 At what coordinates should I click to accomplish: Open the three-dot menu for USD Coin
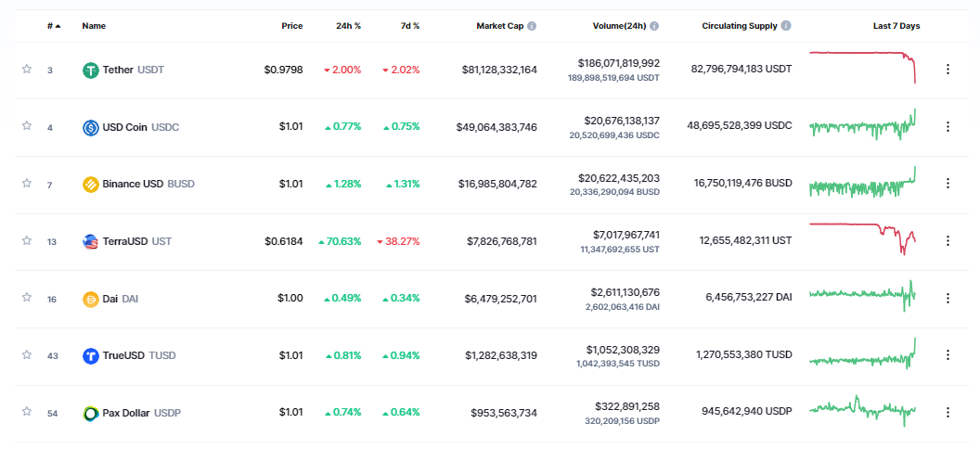[948, 127]
